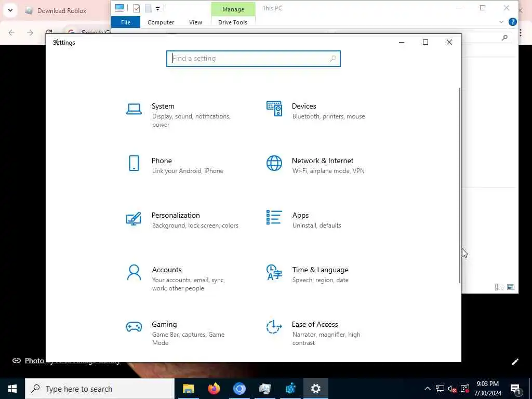The height and width of the screenshot is (399, 532).
Task: Open Apps list icon
Action: tap(274, 217)
